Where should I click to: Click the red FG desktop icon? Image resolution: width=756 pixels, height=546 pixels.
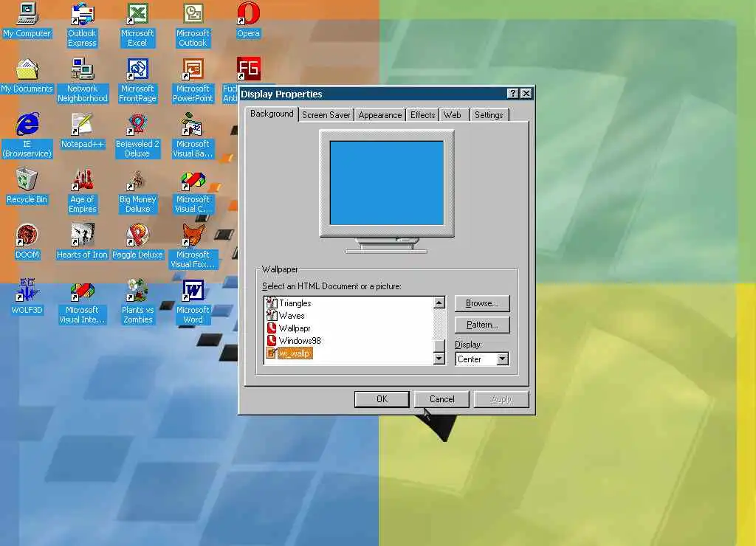tap(248, 69)
